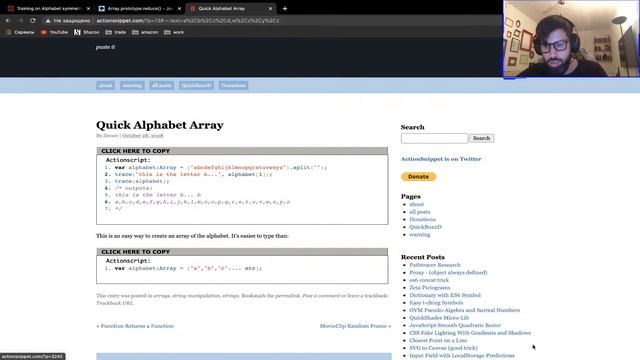Screen dimensions: 640x360
Task: Open the warning nav menu item
Action: (x=132, y=85)
